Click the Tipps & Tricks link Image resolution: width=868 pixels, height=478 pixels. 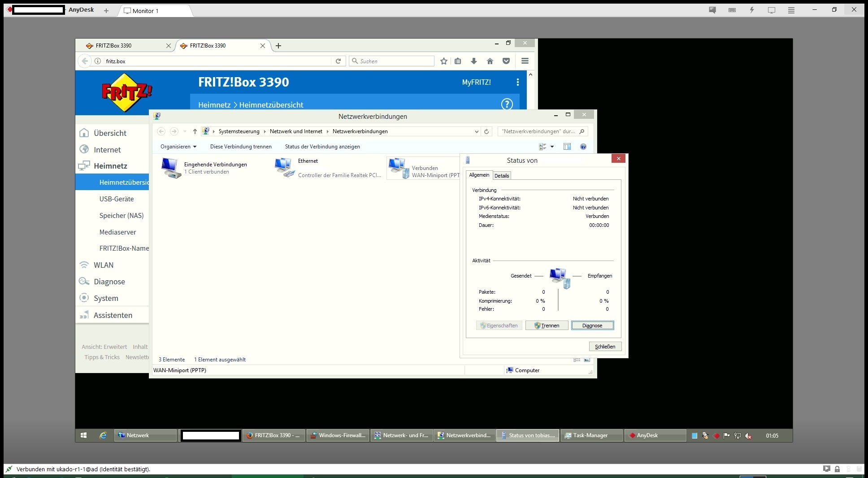pos(102,357)
